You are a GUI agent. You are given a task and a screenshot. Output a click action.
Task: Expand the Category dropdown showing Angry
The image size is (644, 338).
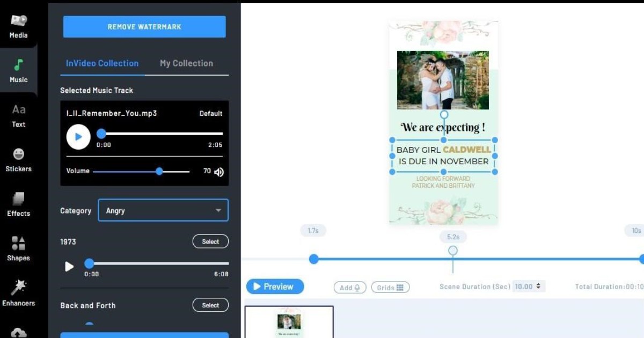163,210
